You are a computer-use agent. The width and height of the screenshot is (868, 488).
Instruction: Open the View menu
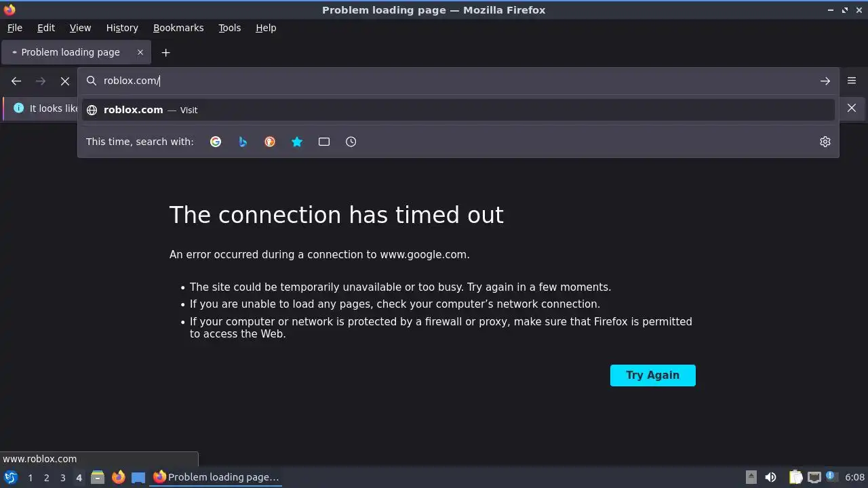[80, 28]
